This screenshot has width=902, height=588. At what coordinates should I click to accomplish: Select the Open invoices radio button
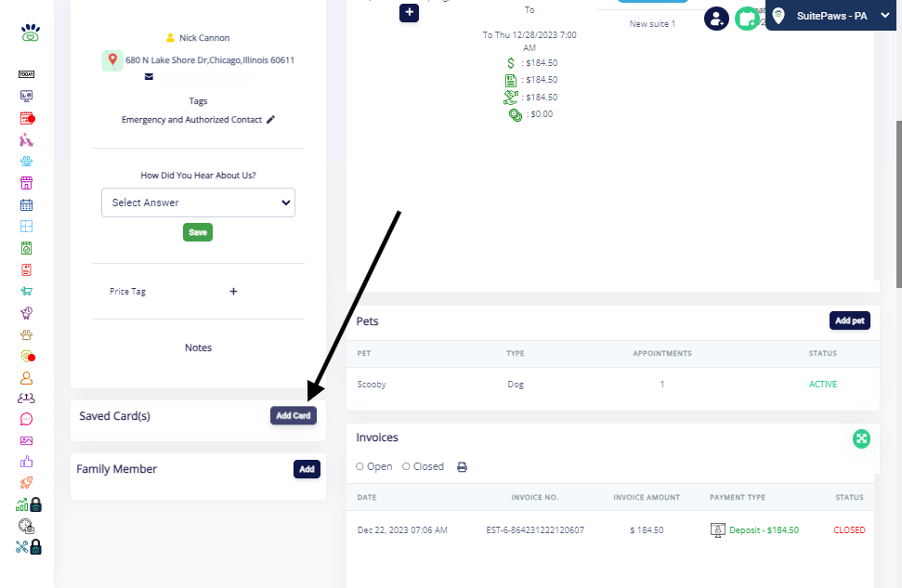[x=359, y=466]
